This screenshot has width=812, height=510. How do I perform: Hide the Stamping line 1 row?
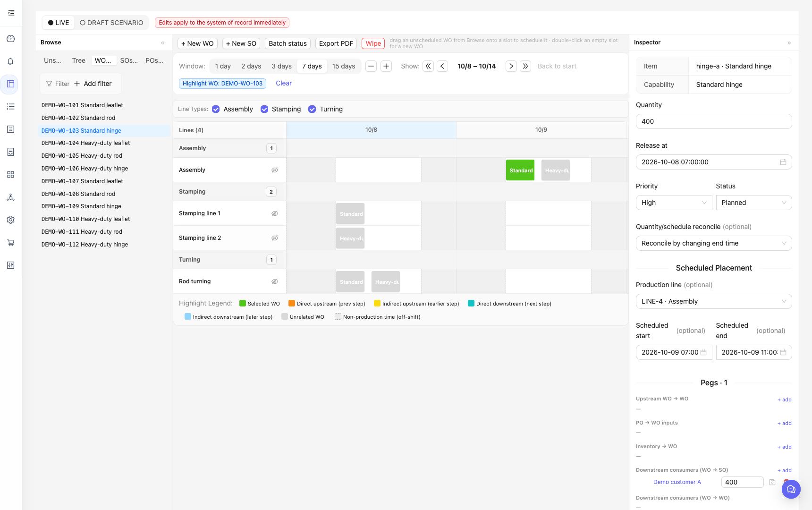coord(275,213)
